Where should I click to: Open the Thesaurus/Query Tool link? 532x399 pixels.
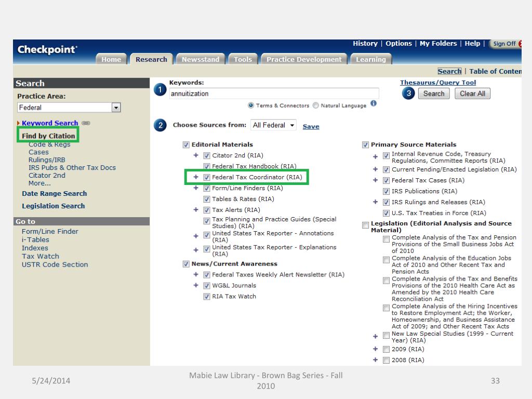pos(437,83)
